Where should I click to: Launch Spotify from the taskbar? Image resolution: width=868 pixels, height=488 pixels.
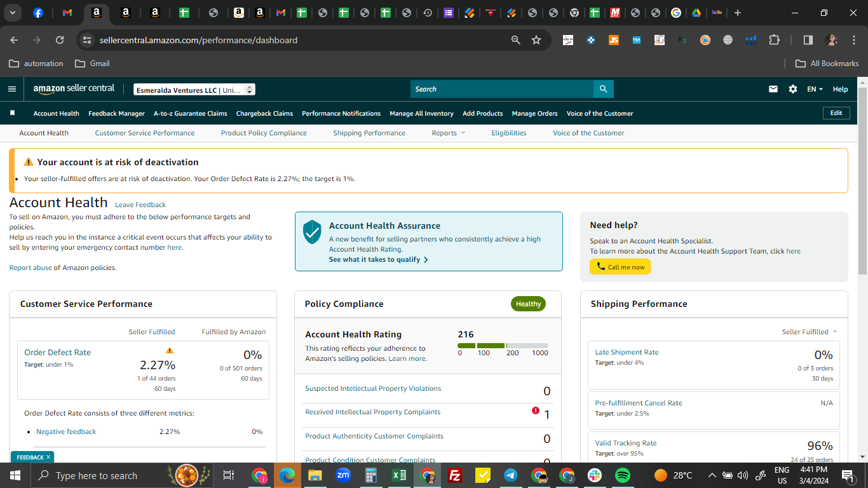coord(622,475)
